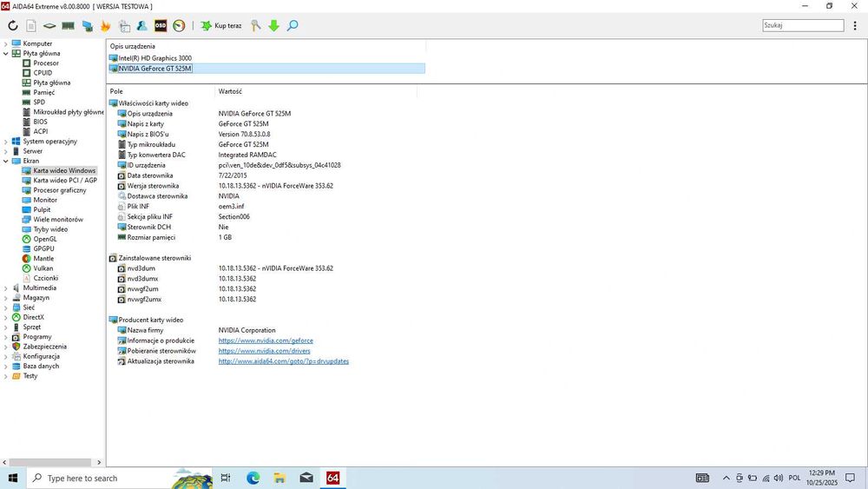
Task: Select GPGPU in the tree
Action: click(x=43, y=249)
